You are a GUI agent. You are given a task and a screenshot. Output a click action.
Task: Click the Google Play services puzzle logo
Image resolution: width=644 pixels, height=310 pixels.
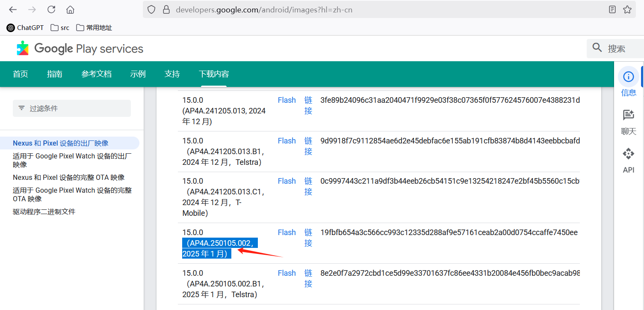coord(23,48)
